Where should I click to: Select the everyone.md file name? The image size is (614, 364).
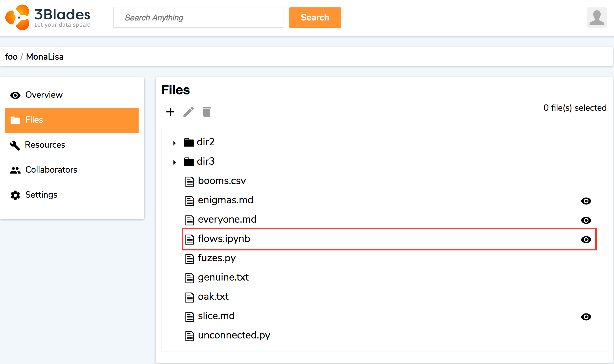(x=227, y=219)
